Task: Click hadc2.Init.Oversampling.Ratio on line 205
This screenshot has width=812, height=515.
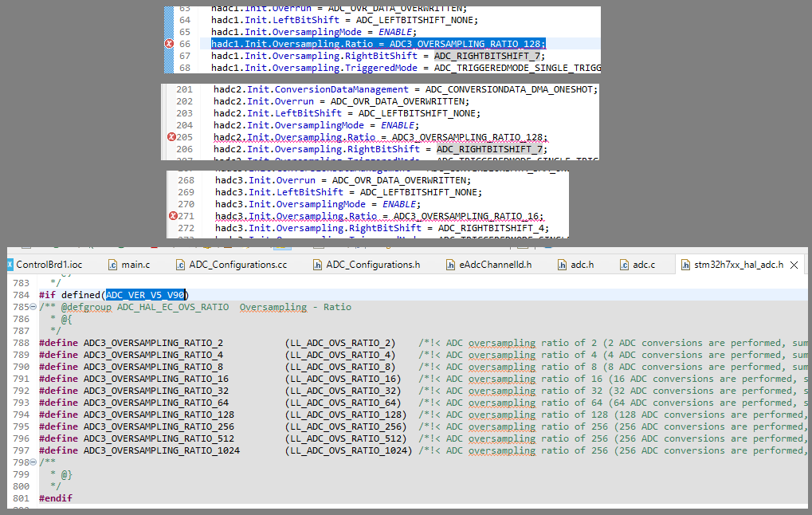Action: point(295,137)
